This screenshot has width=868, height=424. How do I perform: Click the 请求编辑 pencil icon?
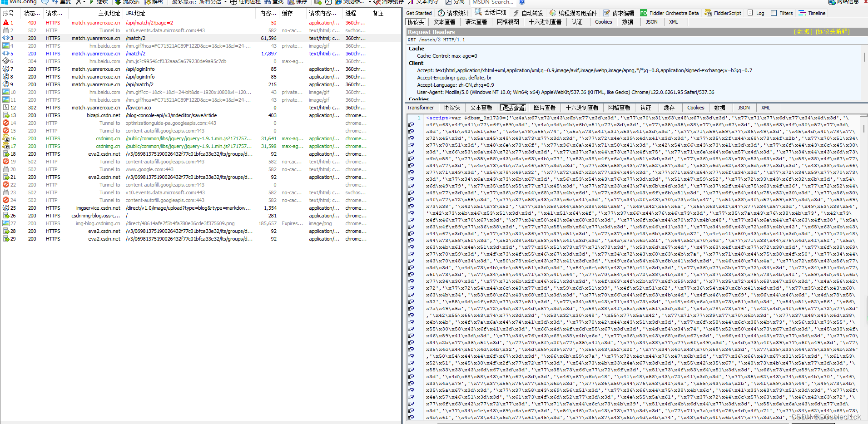click(x=607, y=13)
